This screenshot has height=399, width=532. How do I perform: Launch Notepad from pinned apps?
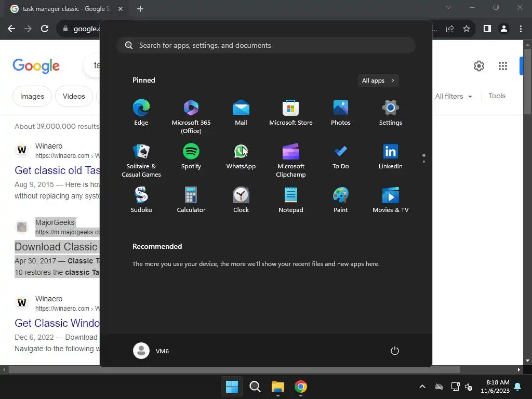(x=291, y=200)
